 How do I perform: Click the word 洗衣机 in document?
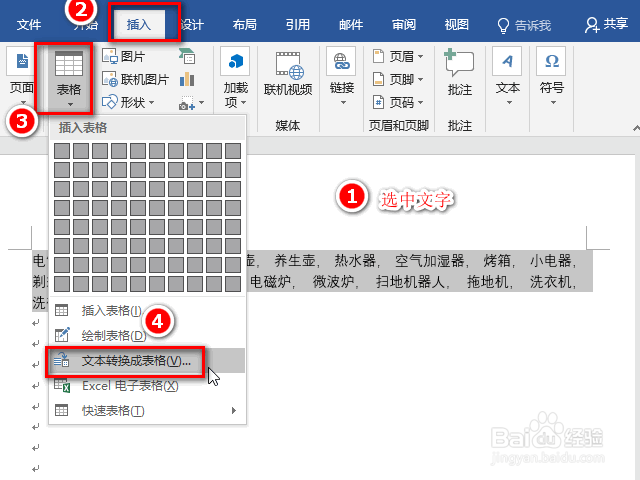coord(551,282)
